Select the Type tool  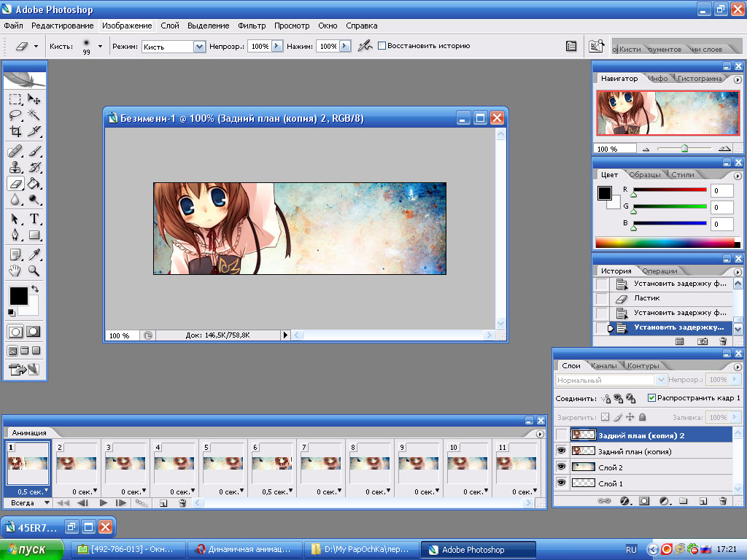(34, 219)
